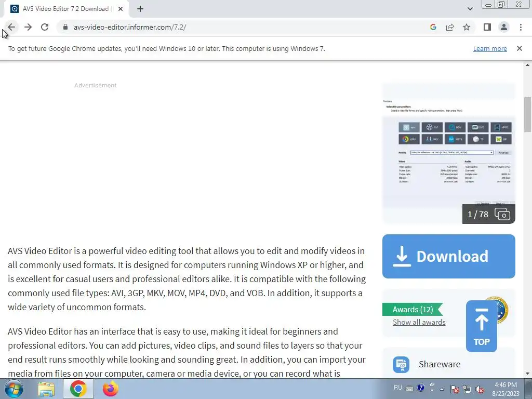The width and height of the screenshot is (532, 399).
Task: Toggle Chrome side panel
Action: [x=487, y=27]
